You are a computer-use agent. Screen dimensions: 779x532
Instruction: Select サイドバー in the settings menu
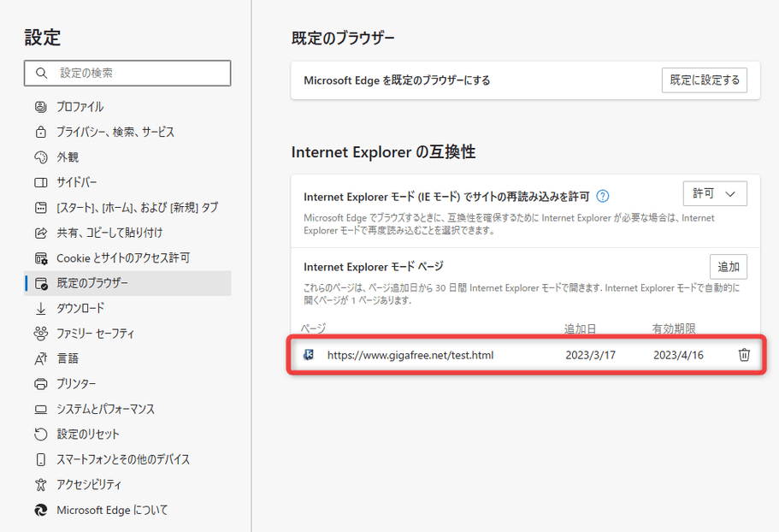tap(76, 183)
